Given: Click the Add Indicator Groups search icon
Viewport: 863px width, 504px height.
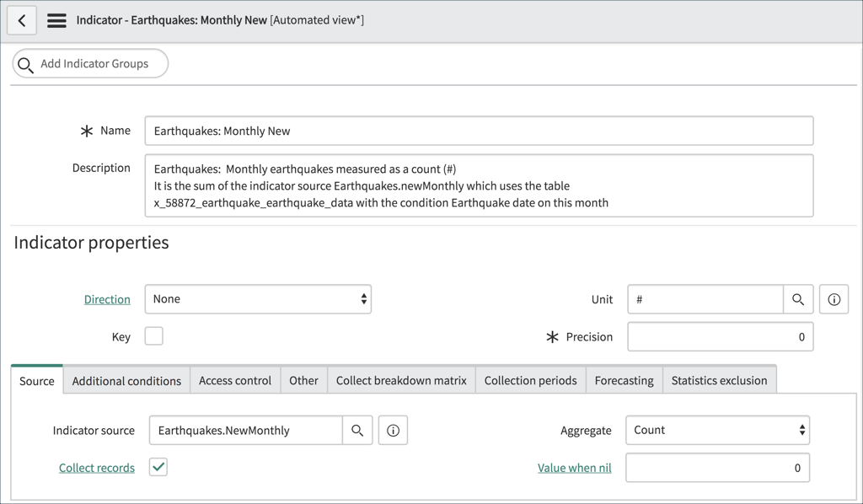Looking at the screenshot, I should 24,63.
